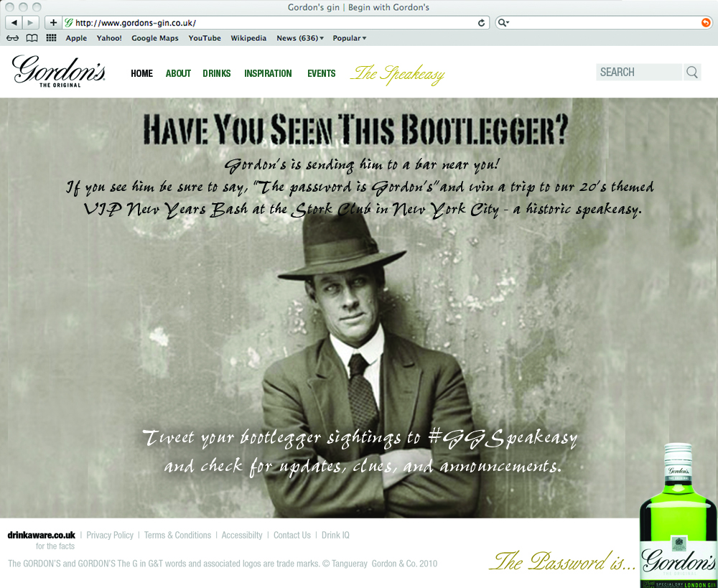
Task: Click the Safari back arrow button
Action: [14, 22]
